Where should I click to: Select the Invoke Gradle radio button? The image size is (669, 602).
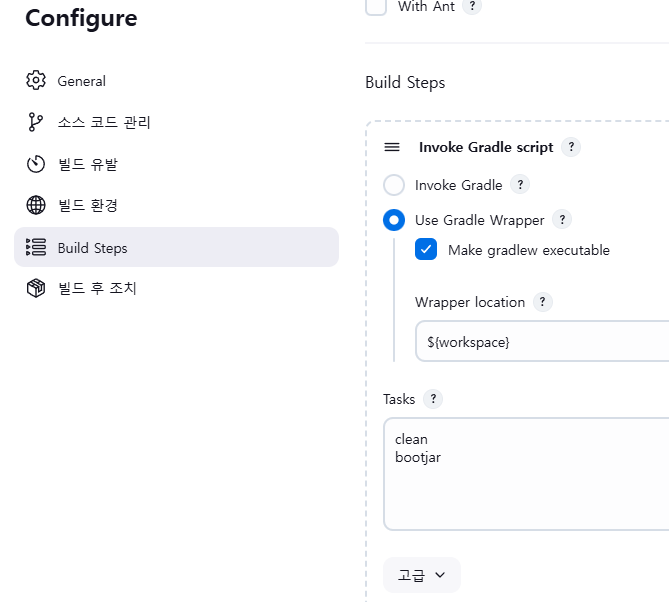coord(394,185)
